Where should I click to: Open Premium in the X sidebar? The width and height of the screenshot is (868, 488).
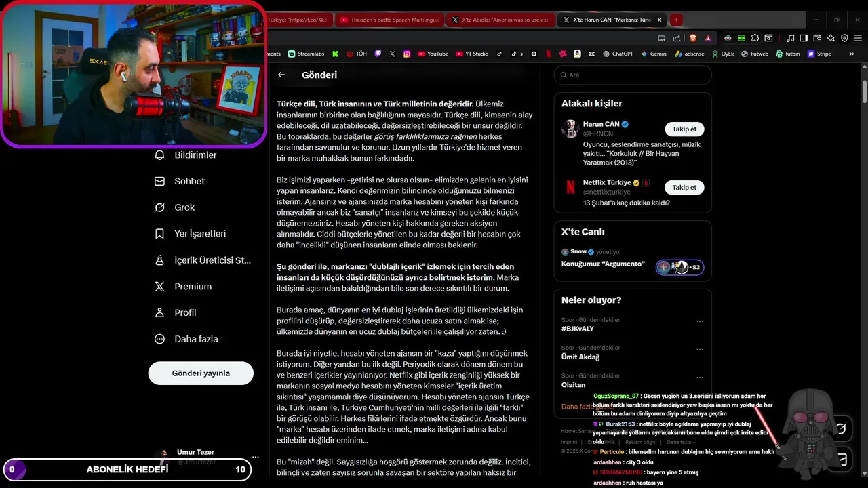coord(183,287)
